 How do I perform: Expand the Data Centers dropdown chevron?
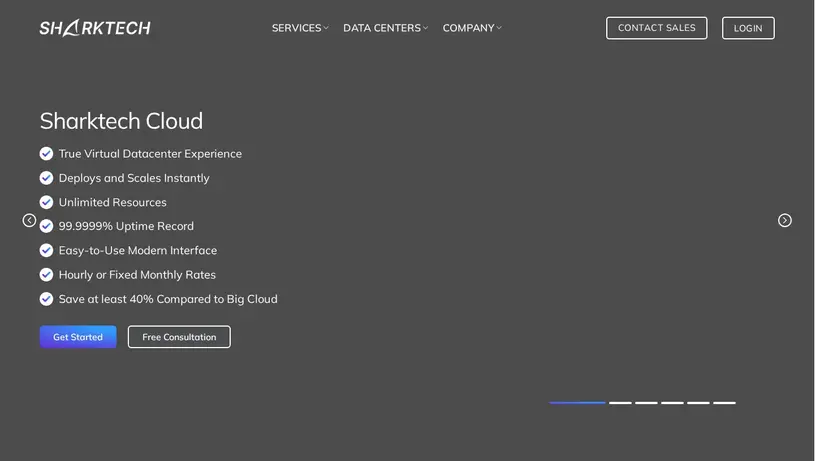425,28
